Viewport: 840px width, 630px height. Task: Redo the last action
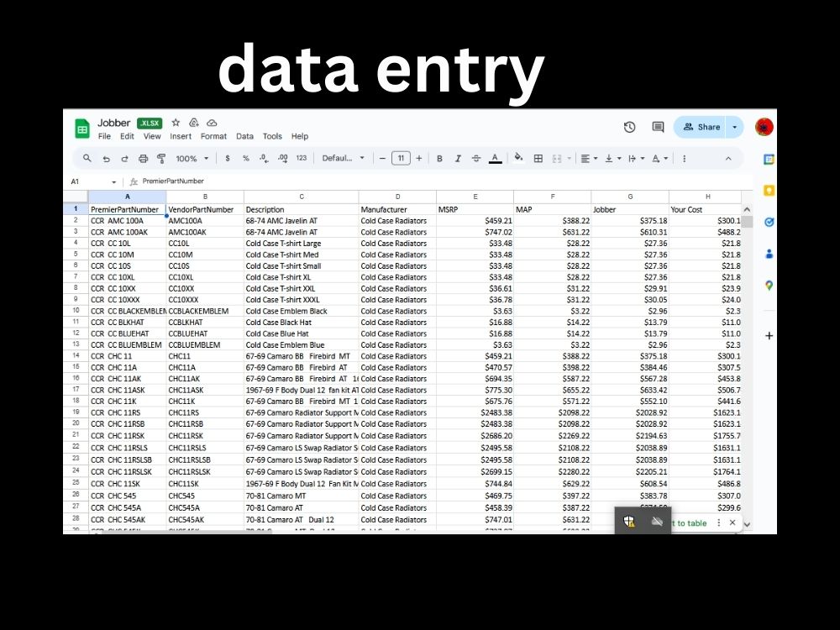click(124, 159)
